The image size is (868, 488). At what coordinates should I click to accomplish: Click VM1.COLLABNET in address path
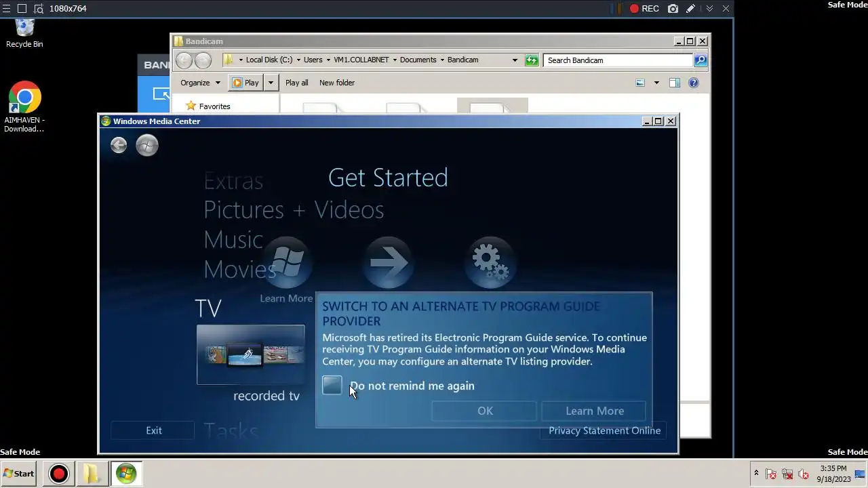pyautogui.click(x=361, y=60)
